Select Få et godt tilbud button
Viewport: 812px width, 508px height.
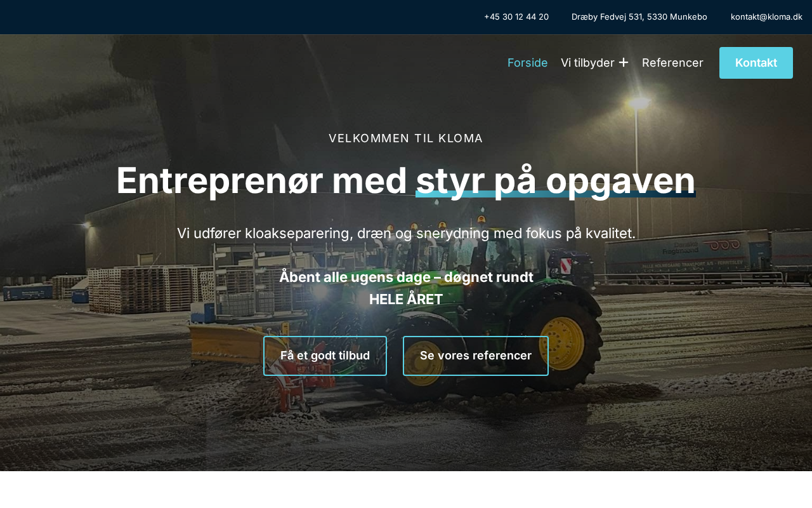tap(325, 356)
